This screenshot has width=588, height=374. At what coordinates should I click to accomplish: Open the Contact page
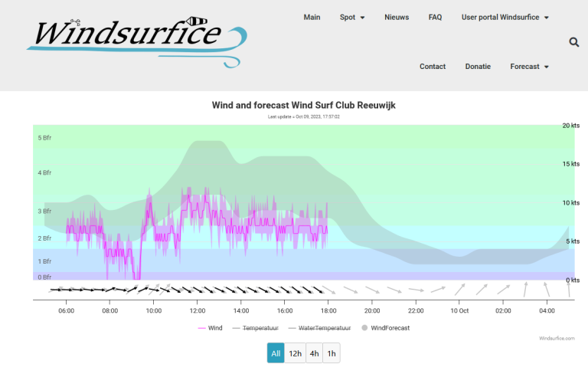[x=433, y=67]
